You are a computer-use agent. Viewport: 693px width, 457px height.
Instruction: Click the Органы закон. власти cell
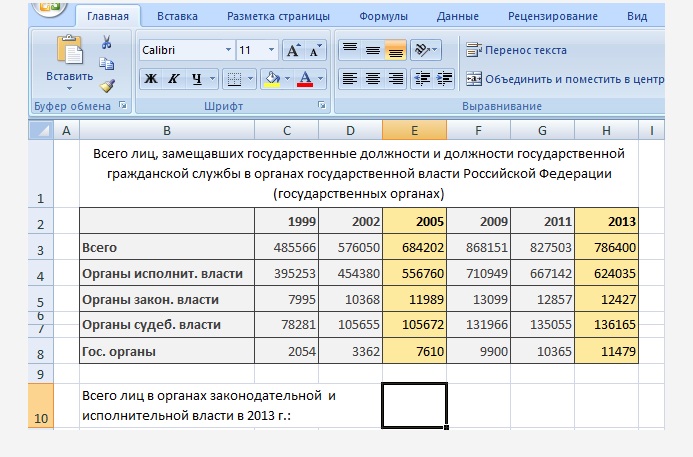[167, 299]
